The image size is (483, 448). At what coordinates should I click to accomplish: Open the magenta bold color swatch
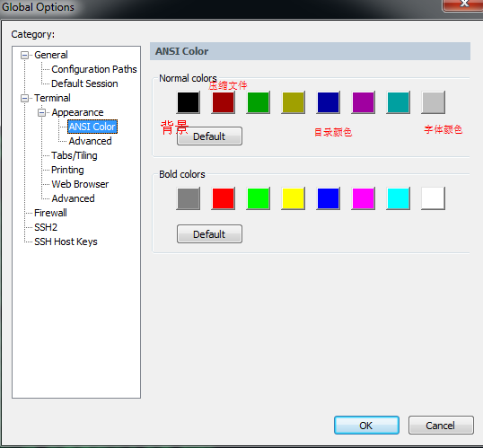tap(364, 198)
